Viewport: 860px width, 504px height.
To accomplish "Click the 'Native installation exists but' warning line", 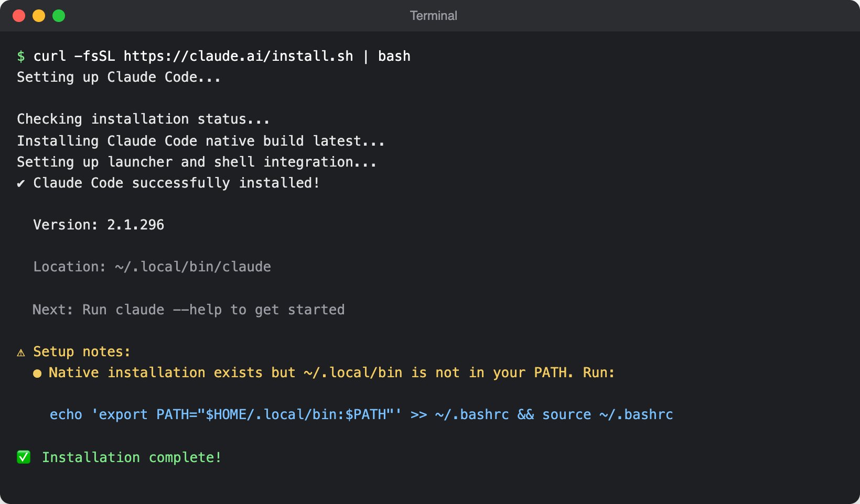I will tap(331, 373).
